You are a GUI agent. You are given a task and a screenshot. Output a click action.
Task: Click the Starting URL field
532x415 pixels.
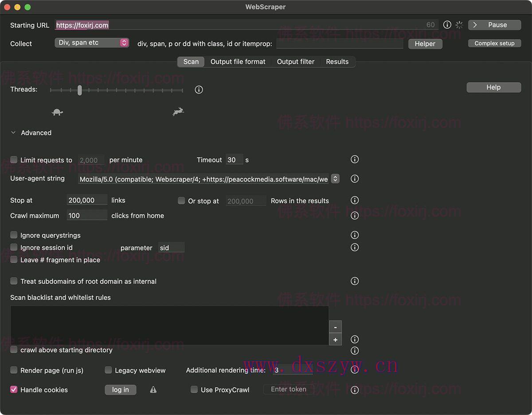(x=246, y=25)
